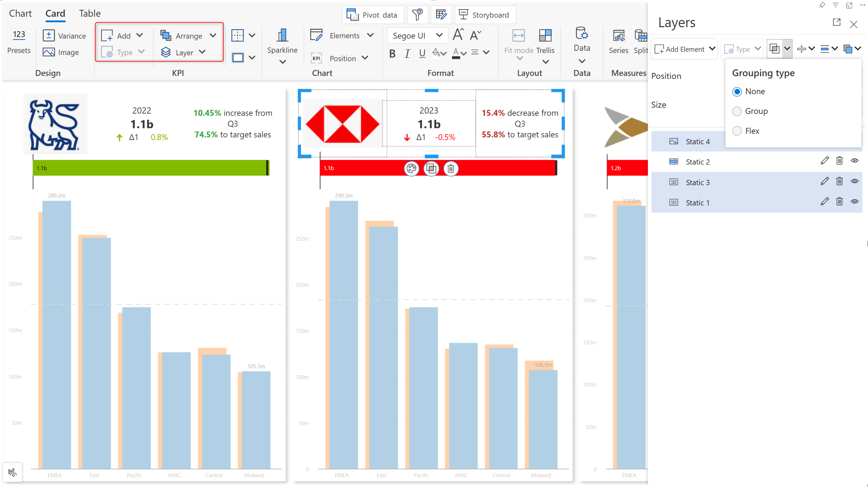Click the chart settings icon at bottom left

[12, 473]
